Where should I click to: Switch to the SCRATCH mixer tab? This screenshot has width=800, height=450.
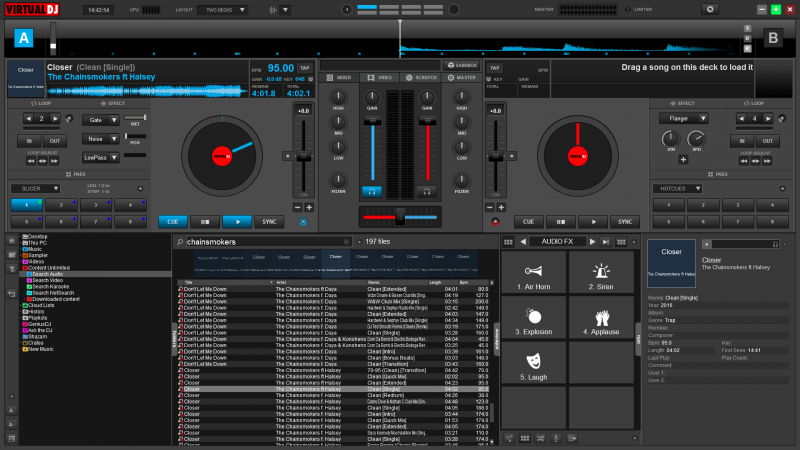pyautogui.click(x=422, y=77)
